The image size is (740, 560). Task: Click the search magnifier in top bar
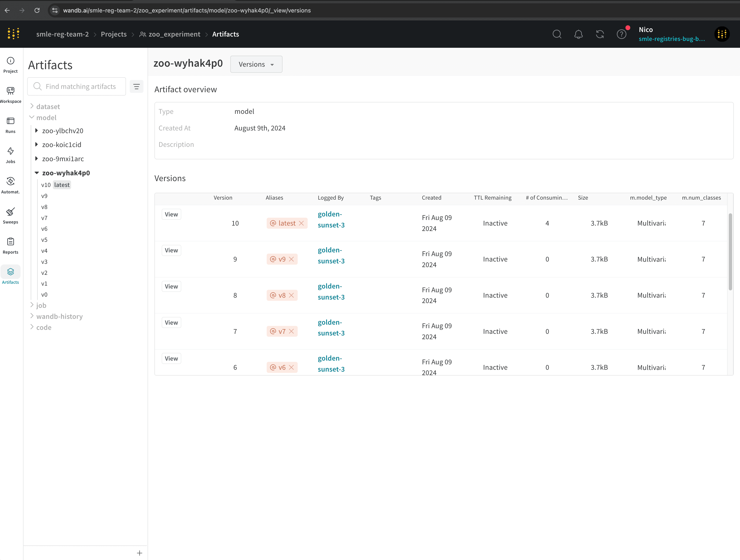(x=557, y=34)
